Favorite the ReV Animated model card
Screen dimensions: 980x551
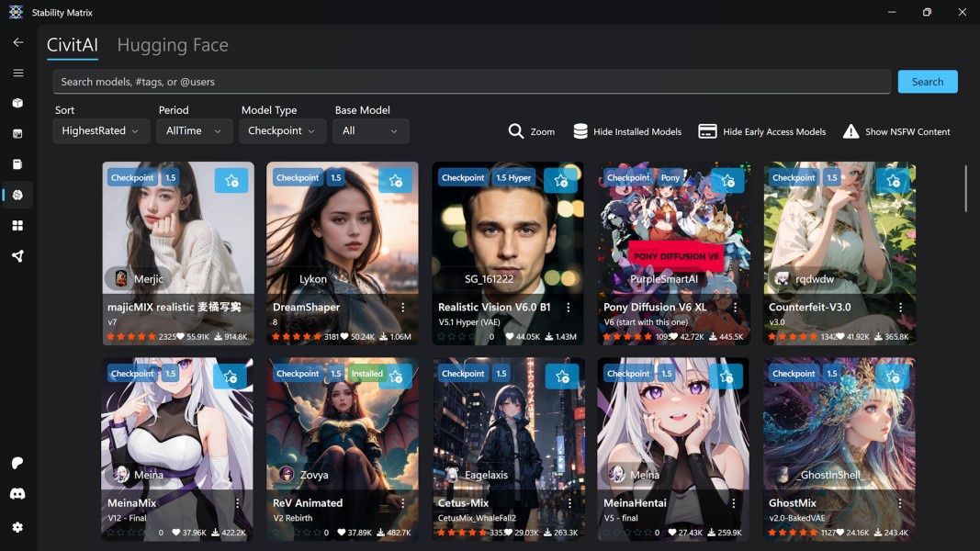[x=396, y=377]
